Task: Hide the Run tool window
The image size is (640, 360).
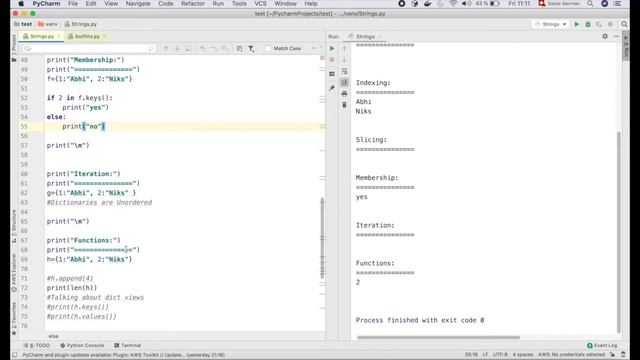Action: [616, 36]
